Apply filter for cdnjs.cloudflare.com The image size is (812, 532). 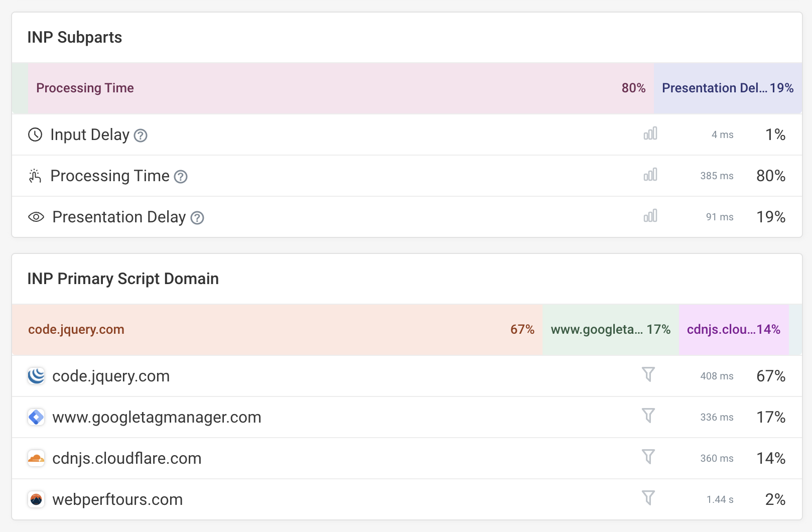point(648,457)
